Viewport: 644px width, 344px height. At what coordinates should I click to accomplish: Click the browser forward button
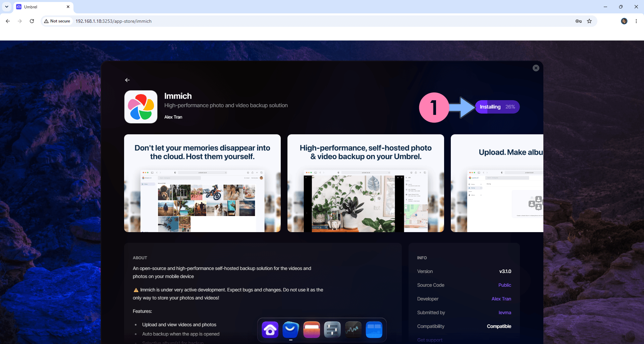coord(20,21)
